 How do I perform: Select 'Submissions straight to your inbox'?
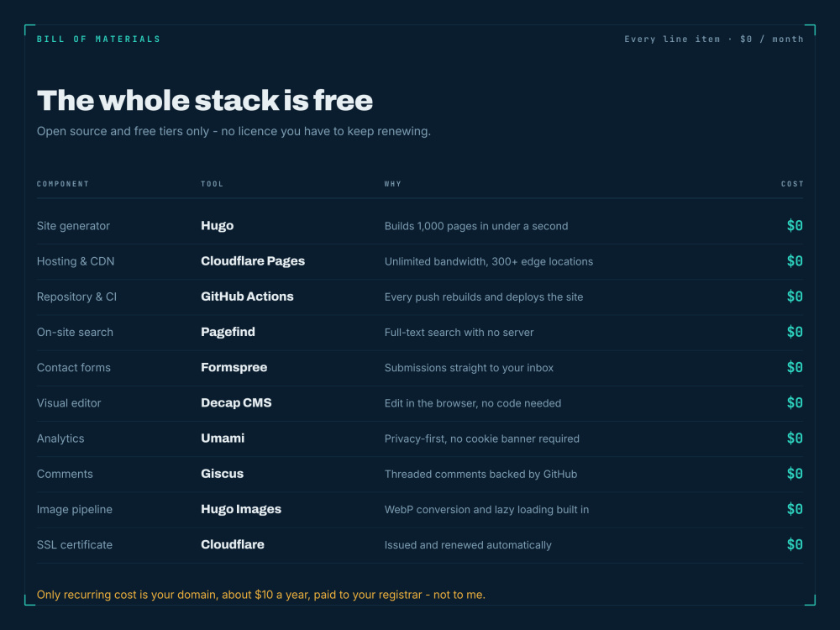[x=469, y=368]
